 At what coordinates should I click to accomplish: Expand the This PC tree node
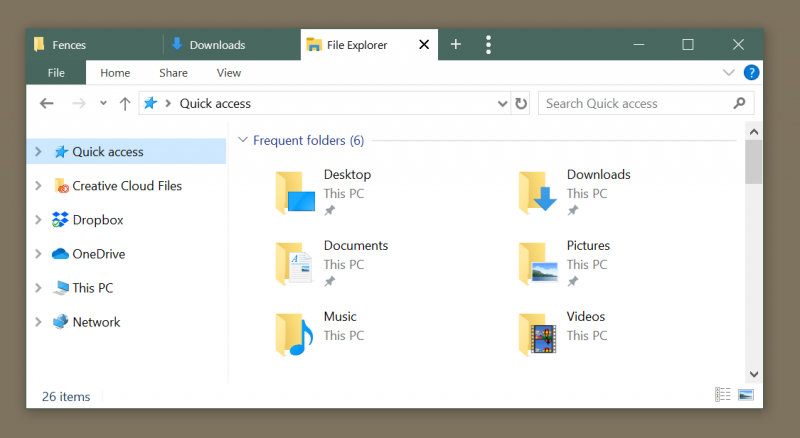point(38,288)
